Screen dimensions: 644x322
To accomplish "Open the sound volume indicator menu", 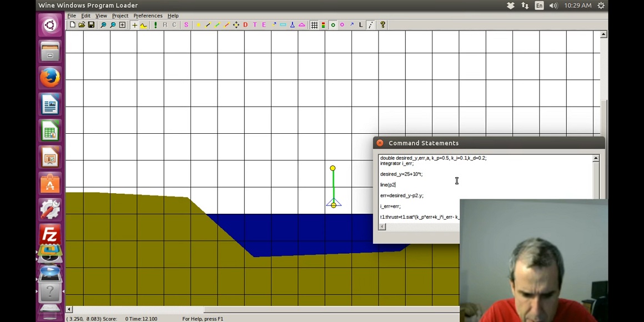I will click(x=553, y=6).
